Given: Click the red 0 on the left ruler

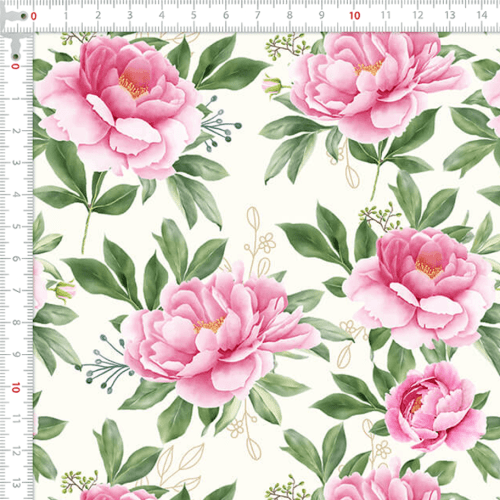Looking at the screenshot, I should (x=15, y=66).
